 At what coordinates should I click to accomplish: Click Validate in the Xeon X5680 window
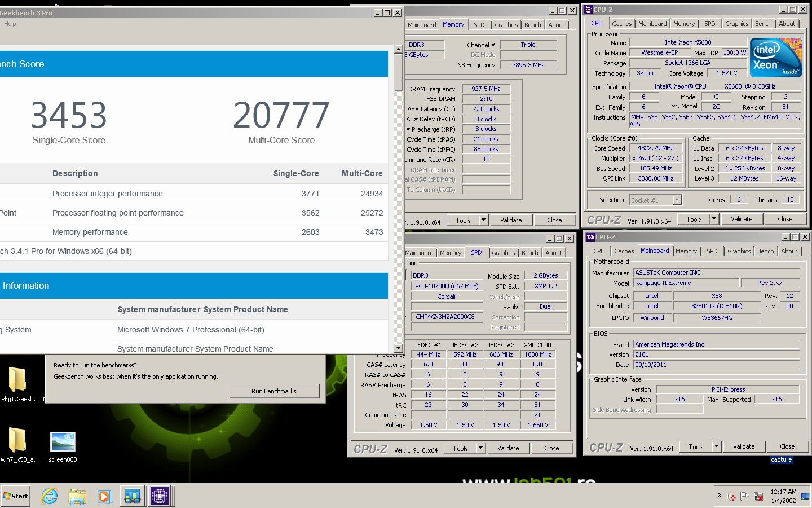click(x=742, y=219)
